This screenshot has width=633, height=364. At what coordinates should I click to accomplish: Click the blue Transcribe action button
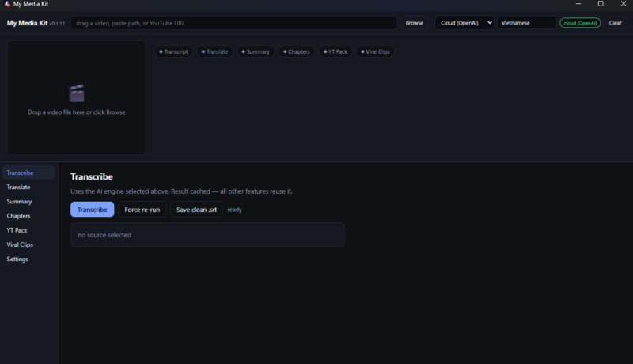(93, 210)
